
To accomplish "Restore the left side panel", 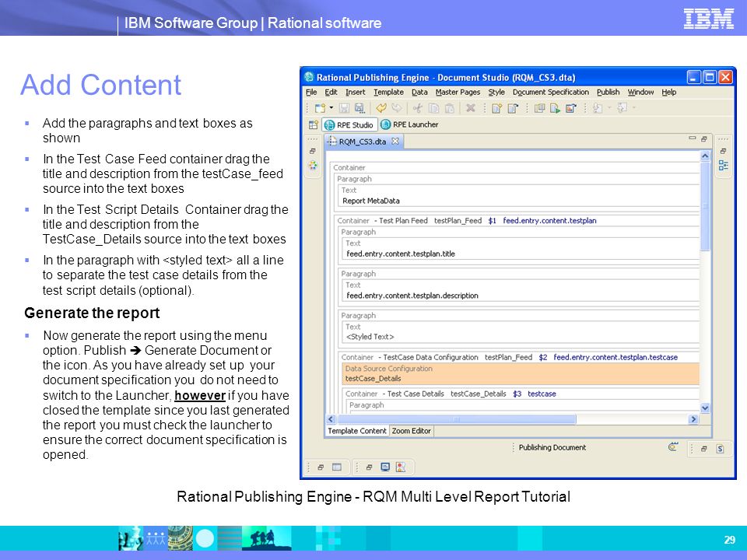I will click(x=313, y=151).
